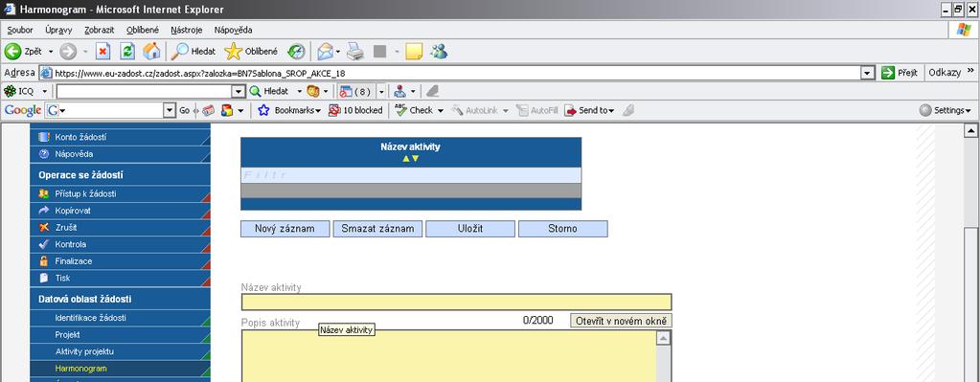The width and height of the screenshot is (980, 382).
Task: Click ICQ popup blocker counter (8)
Action: point(355,91)
